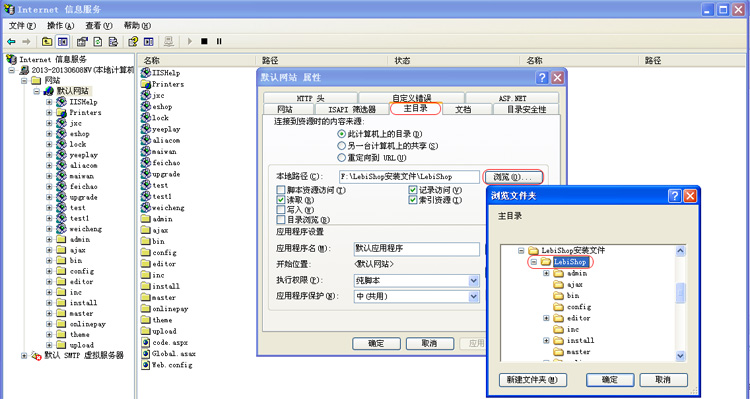Select the yeeplay application icon in the list
The height and width of the screenshot is (399, 750).
tap(146, 129)
